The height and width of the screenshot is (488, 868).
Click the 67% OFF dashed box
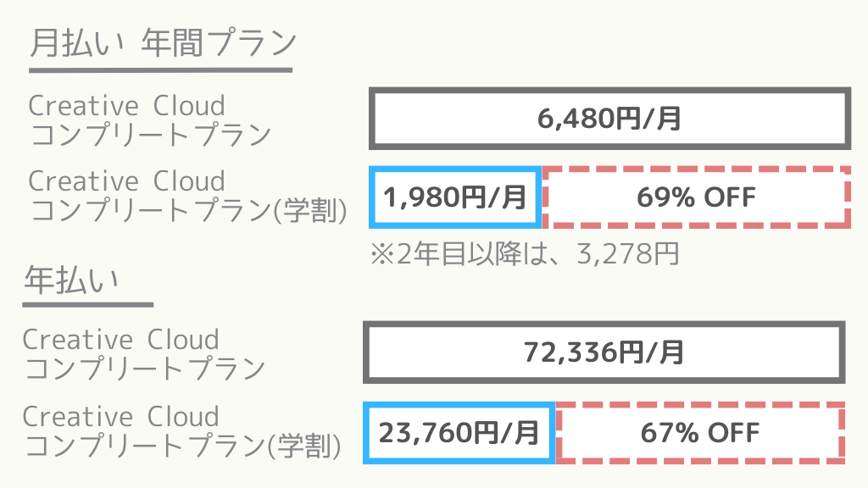coord(700,433)
